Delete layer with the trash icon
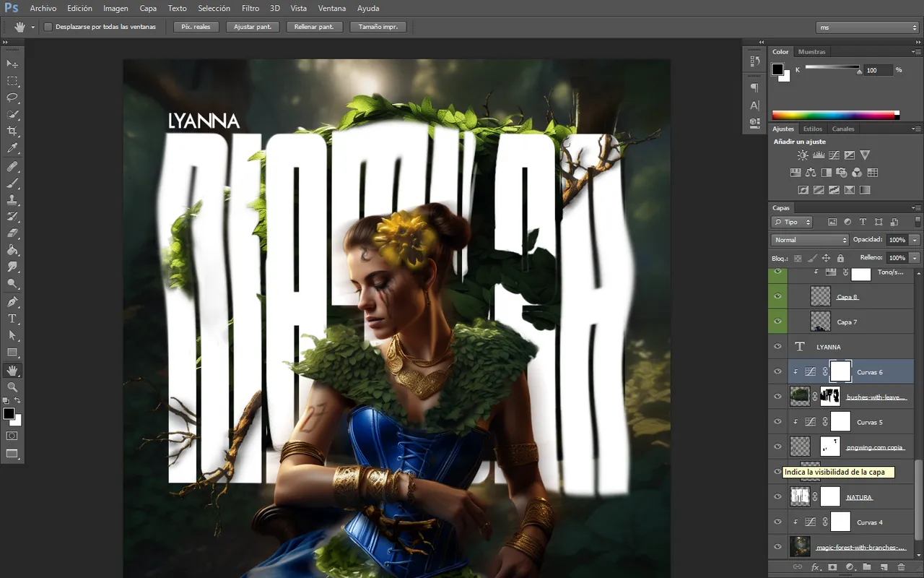 point(901,567)
